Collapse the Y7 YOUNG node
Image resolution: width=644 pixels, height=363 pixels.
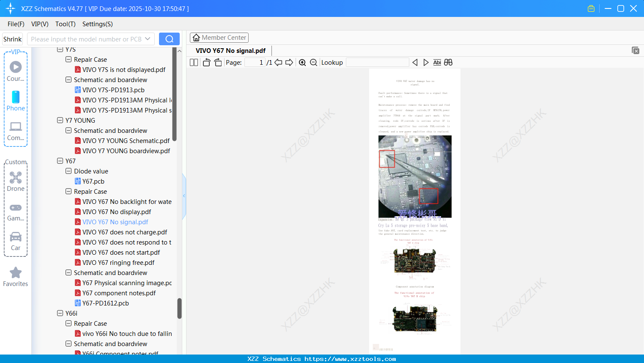click(x=60, y=120)
